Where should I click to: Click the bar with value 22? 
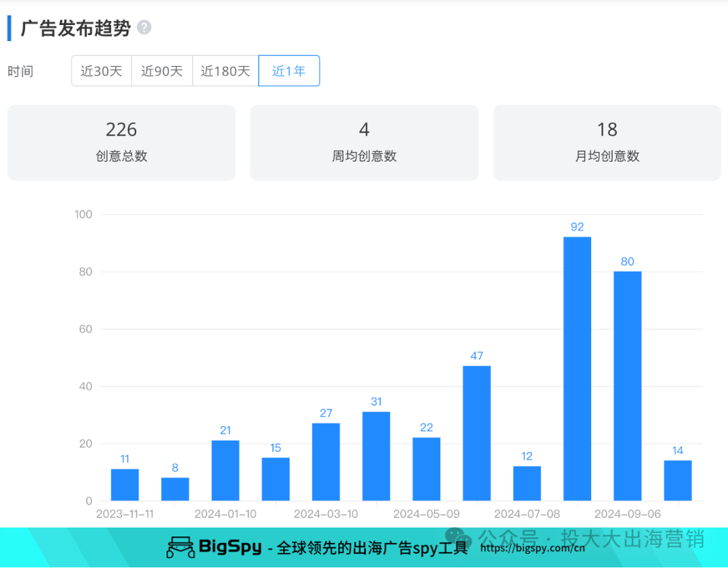coord(427,469)
